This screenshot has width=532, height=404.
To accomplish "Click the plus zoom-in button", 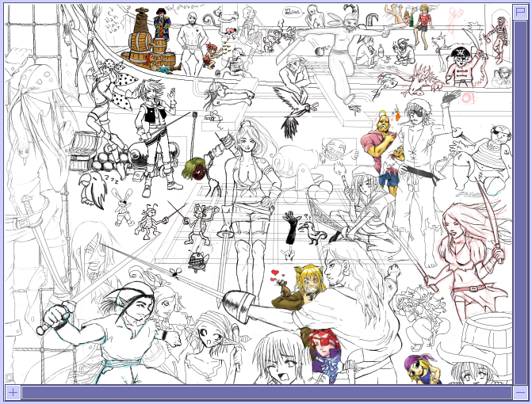I will 13,392.
